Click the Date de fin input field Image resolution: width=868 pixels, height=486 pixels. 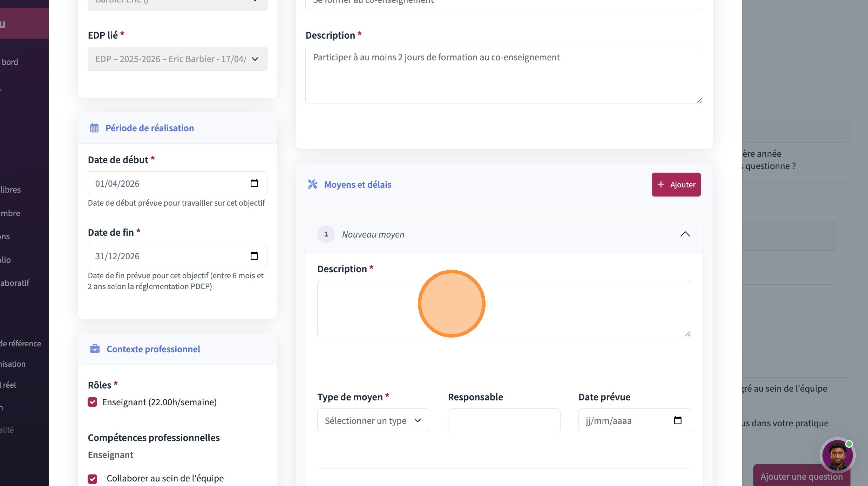(x=168, y=256)
